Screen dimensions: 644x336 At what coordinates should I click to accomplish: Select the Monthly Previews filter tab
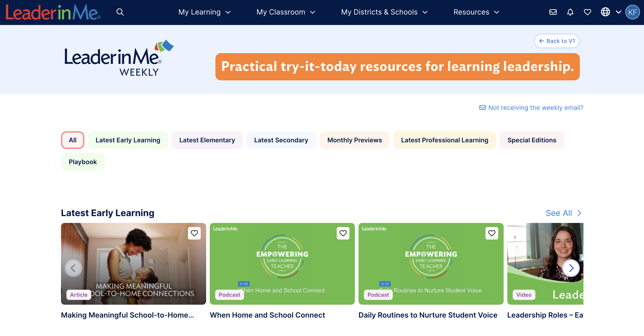coord(354,140)
